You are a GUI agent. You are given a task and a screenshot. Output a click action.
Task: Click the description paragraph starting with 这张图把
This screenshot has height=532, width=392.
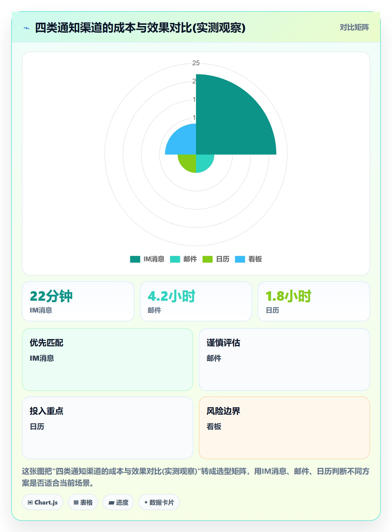(x=196, y=477)
